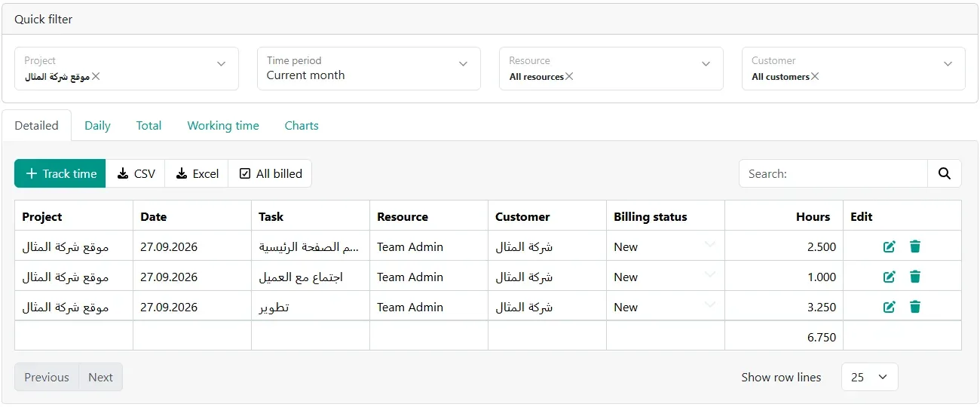Download the Excel export
980x407 pixels.
197,173
